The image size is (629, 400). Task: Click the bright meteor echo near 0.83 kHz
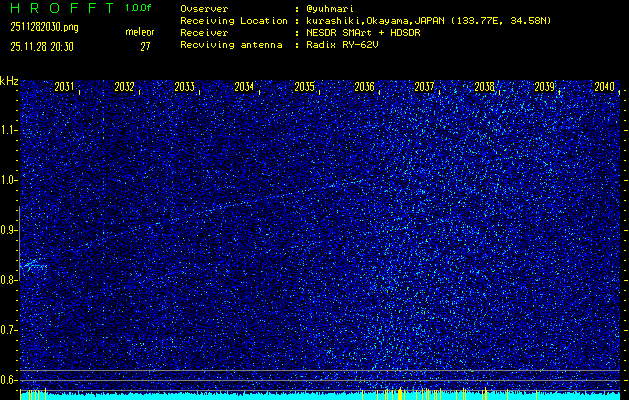pyautogui.click(x=33, y=264)
